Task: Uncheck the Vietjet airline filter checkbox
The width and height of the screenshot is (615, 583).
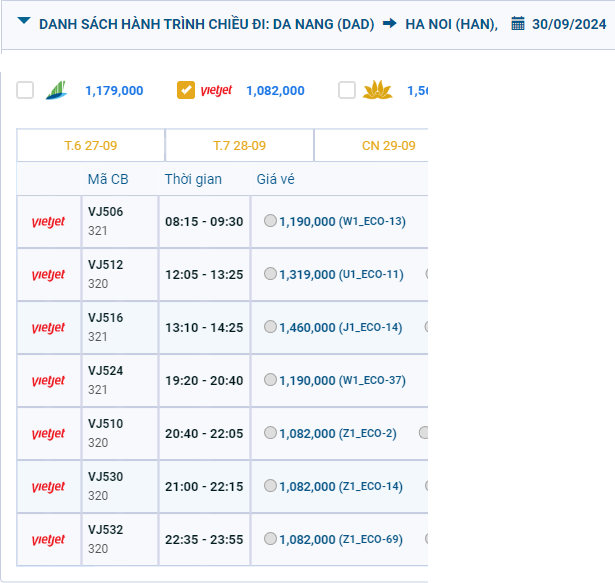Action: tap(186, 90)
